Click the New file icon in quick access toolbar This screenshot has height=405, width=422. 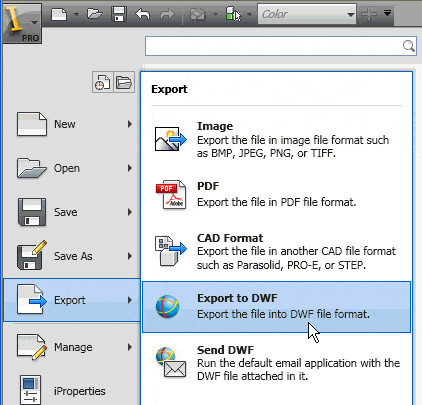pyautogui.click(x=59, y=14)
